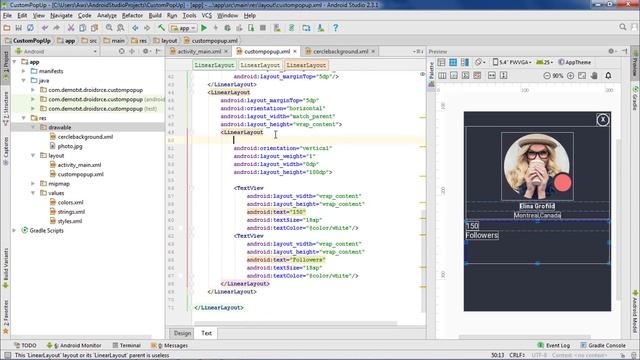Open the Build menu
The width and height of the screenshot is (640, 360).
(155, 16)
